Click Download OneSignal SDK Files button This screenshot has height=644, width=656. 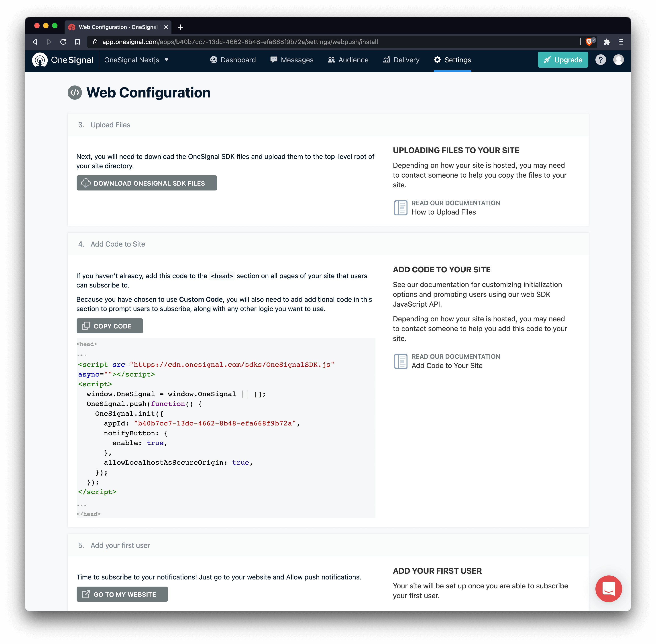tap(147, 183)
